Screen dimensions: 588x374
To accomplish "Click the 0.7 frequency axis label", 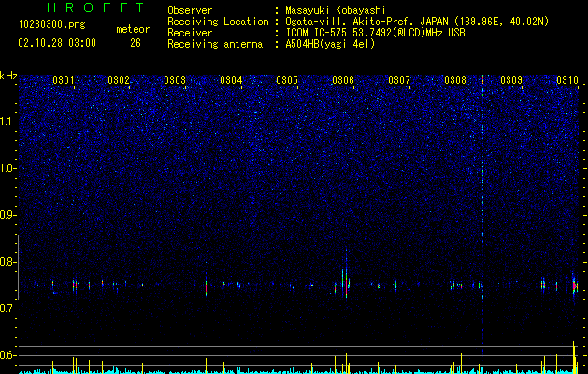I will click(7, 309).
